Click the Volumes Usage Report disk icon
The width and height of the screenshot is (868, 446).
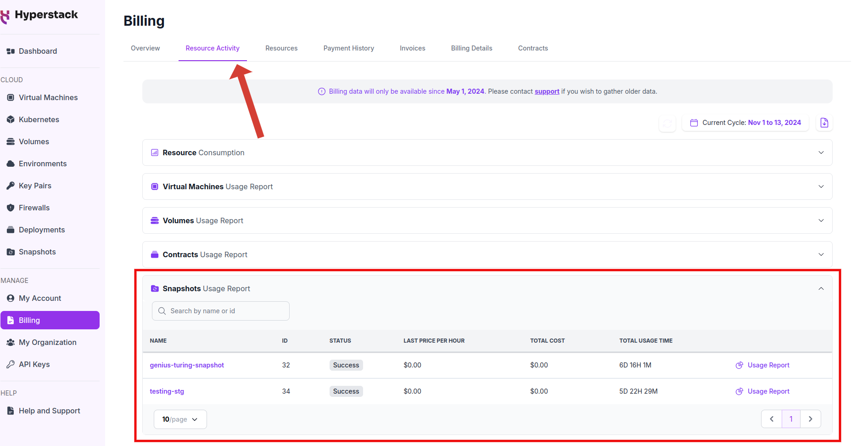(x=155, y=220)
